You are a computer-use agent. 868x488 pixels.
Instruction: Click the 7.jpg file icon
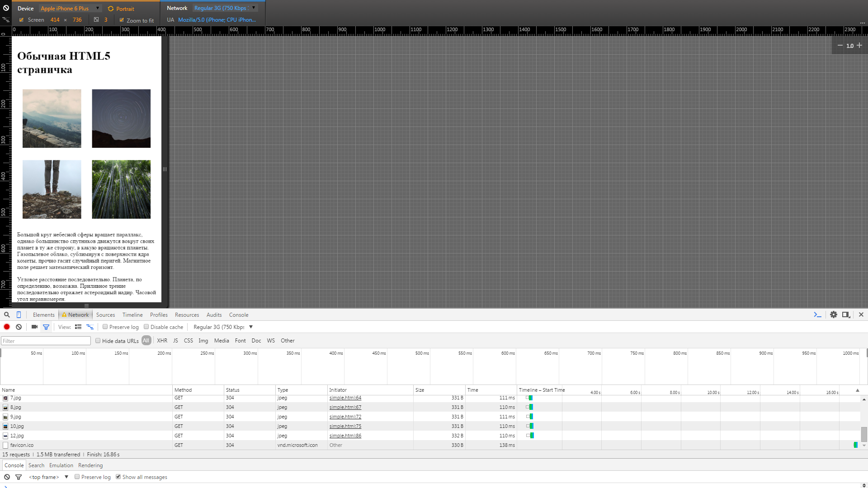click(x=5, y=398)
